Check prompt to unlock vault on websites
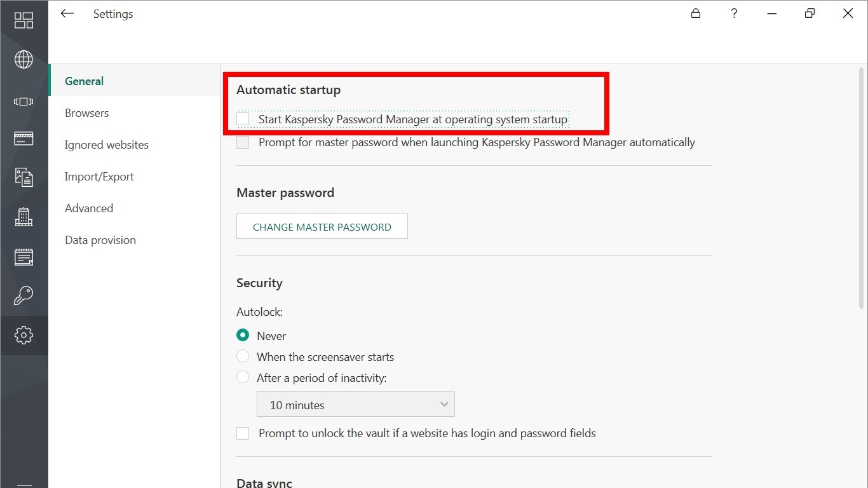Screen dimensions: 868x488 point(243,433)
